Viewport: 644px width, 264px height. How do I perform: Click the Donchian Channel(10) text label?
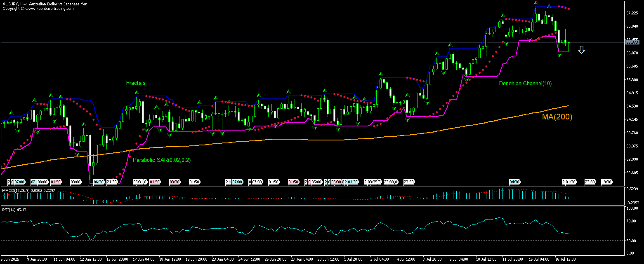point(525,83)
